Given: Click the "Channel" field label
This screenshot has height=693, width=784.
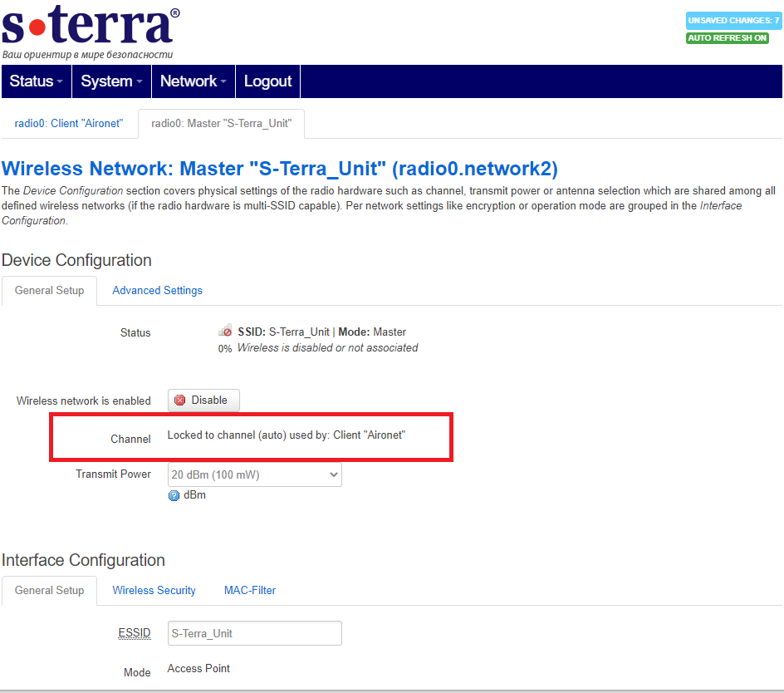Looking at the screenshot, I should tap(130, 440).
